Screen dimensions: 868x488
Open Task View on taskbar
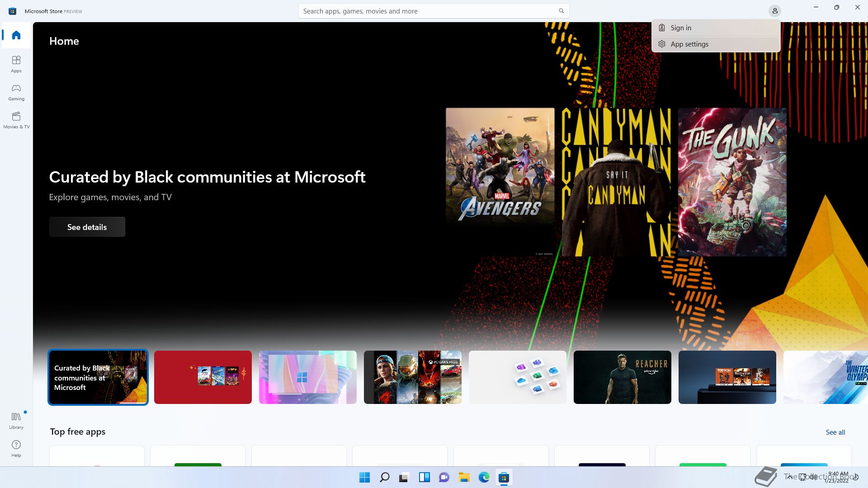(x=404, y=477)
